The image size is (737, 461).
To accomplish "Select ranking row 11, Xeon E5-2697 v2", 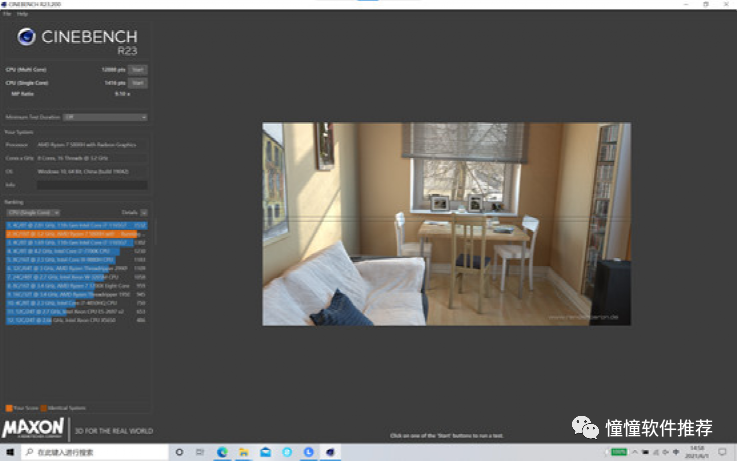I will click(76, 312).
